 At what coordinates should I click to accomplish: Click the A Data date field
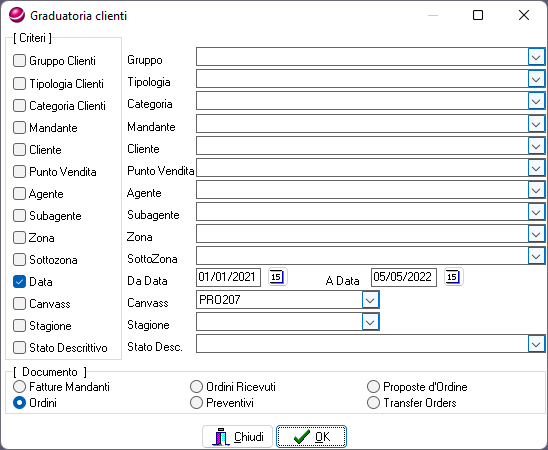click(404, 277)
